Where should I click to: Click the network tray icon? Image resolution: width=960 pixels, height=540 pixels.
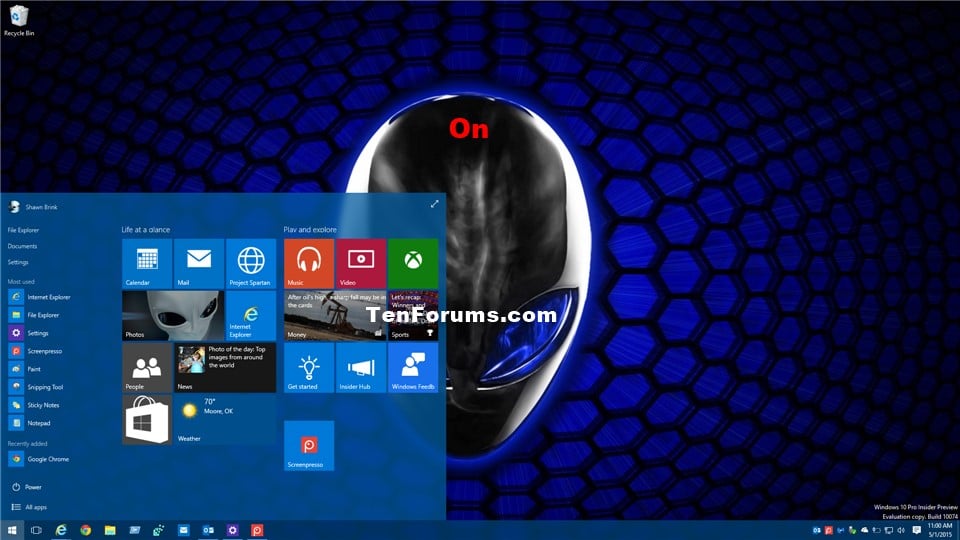889,530
